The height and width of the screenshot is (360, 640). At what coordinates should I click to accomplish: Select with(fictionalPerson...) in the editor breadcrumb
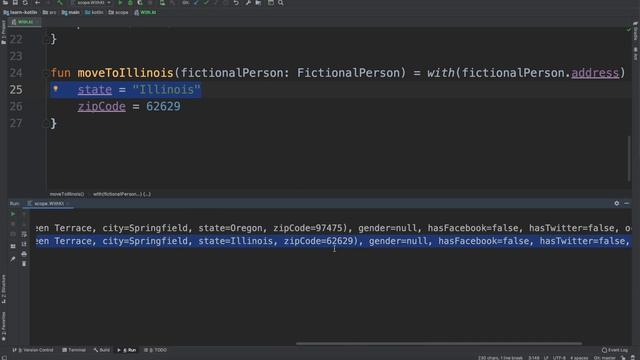tap(122, 194)
